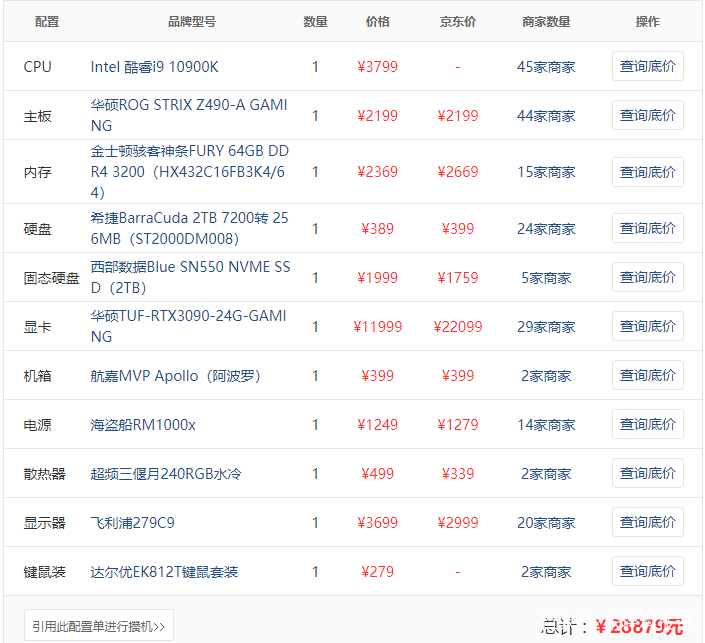This screenshot has width=705, height=643.
Task: Select 电源 price ¥1249
Action: (377, 425)
